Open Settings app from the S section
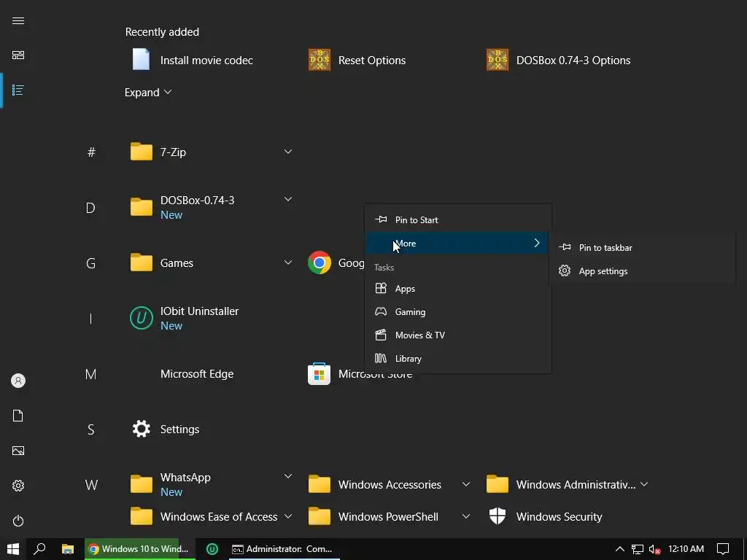This screenshot has width=747, height=560. (x=166, y=429)
